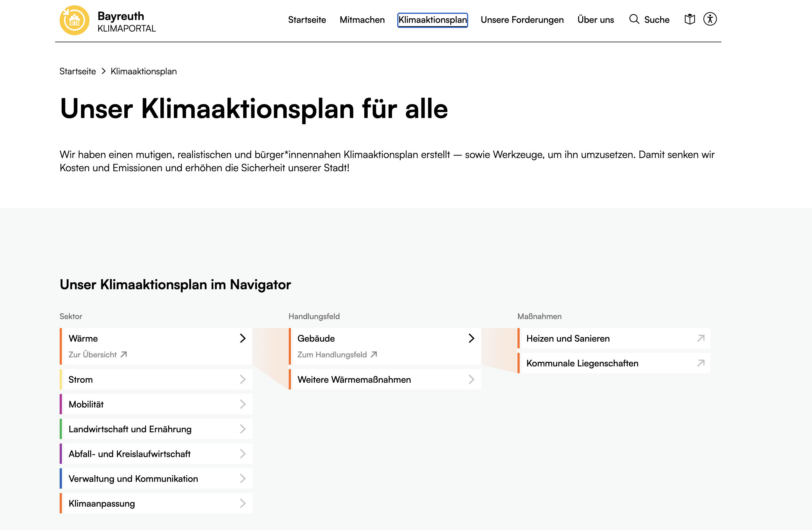Open Unsere Forderungen in the navigation
The image size is (812, 530).
point(522,20)
